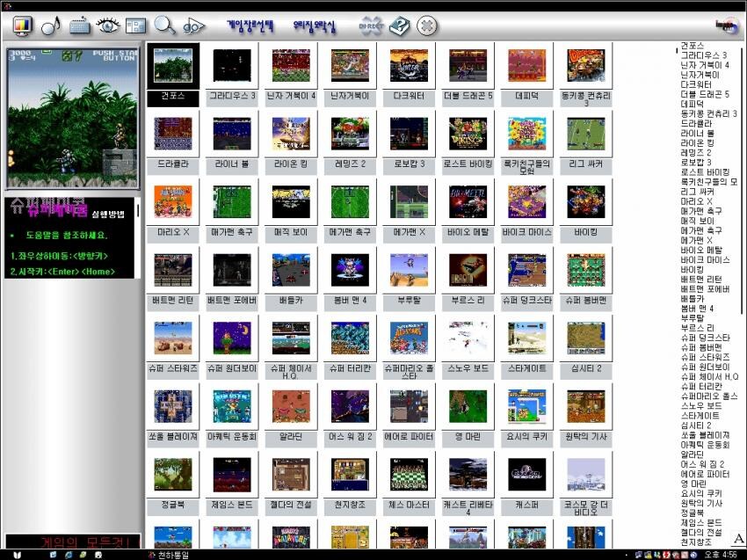Select the 동키콩 컨츄리 3 thumbnail
This screenshot has height=560, width=747.
coord(586,65)
